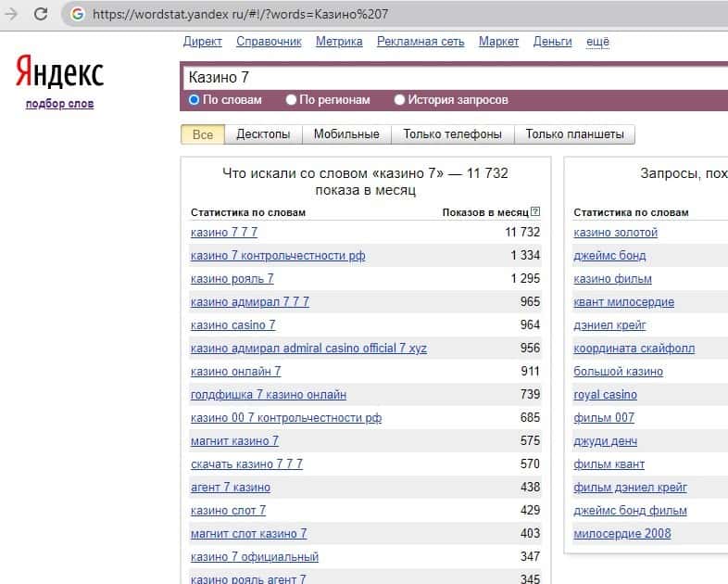This screenshot has height=584, width=728.
Task: Click the Google site icon in address bar
Action: pyautogui.click(x=77, y=14)
